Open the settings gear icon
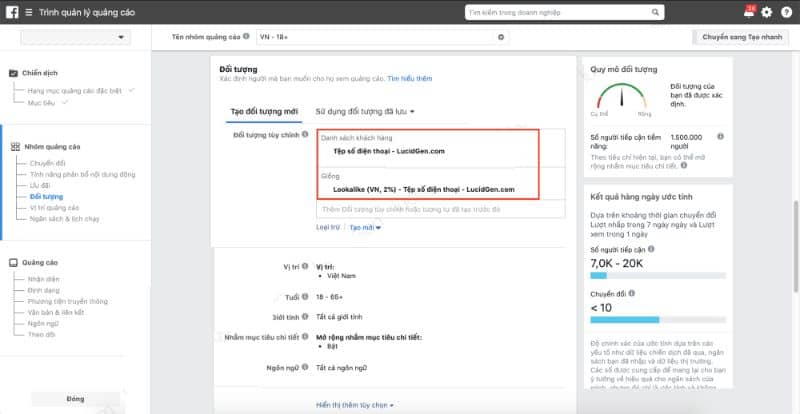The image size is (800, 414). click(767, 12)
